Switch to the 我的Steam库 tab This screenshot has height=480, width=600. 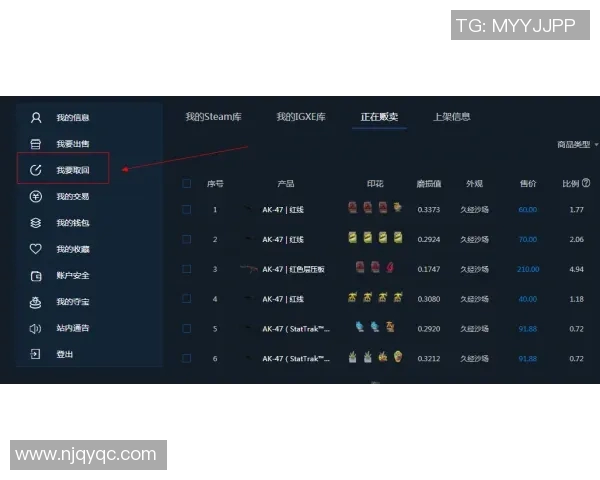(x=213, y=117)
